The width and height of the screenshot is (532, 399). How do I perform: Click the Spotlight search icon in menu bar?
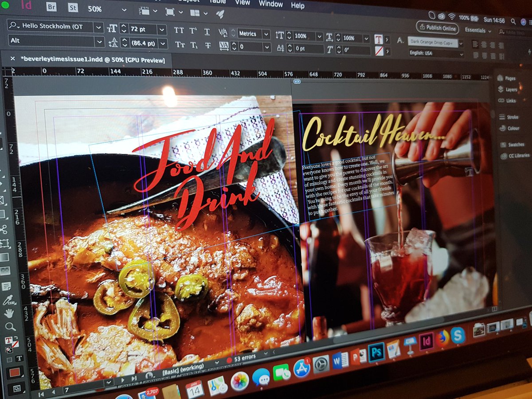[x=513, y=21]
